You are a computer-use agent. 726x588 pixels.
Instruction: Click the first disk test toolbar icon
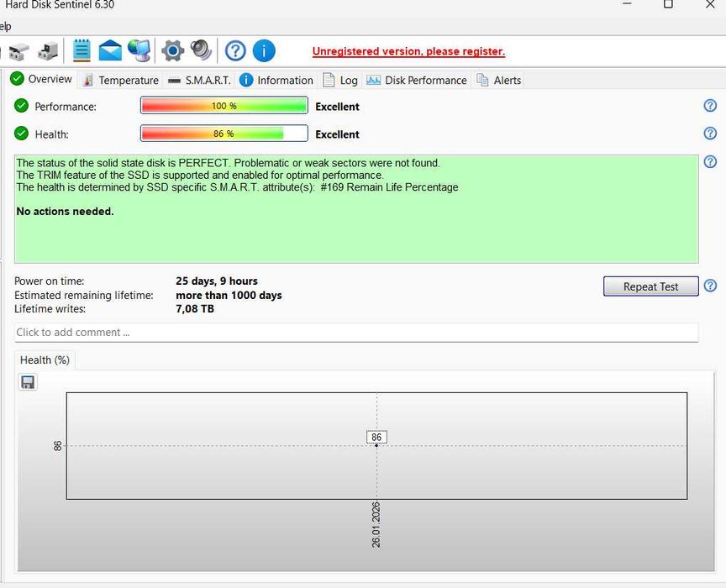[x=18, y=51]
